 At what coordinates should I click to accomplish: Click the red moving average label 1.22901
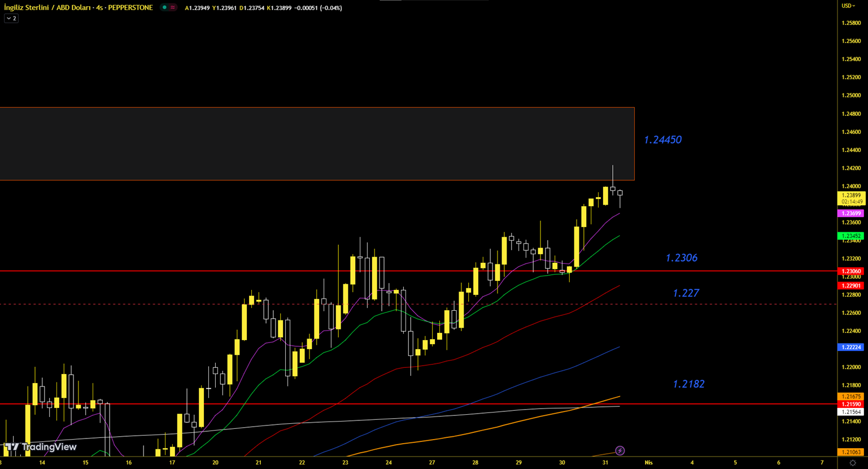851,286
